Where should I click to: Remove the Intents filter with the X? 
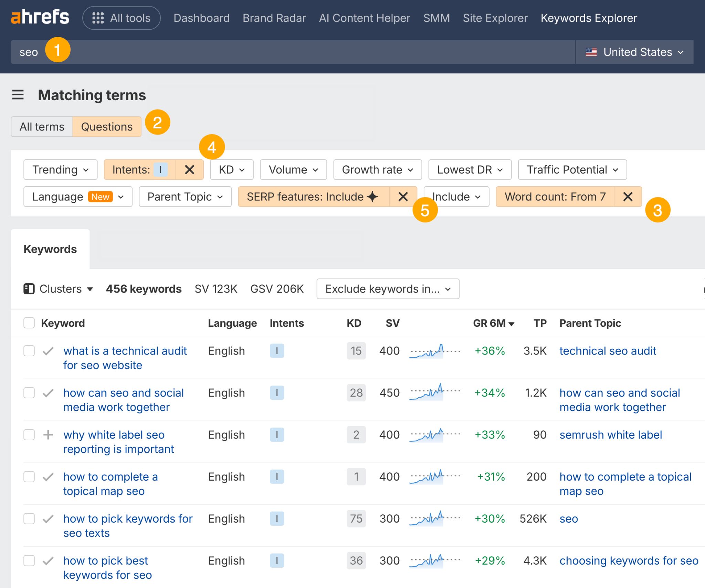[189, 169]
